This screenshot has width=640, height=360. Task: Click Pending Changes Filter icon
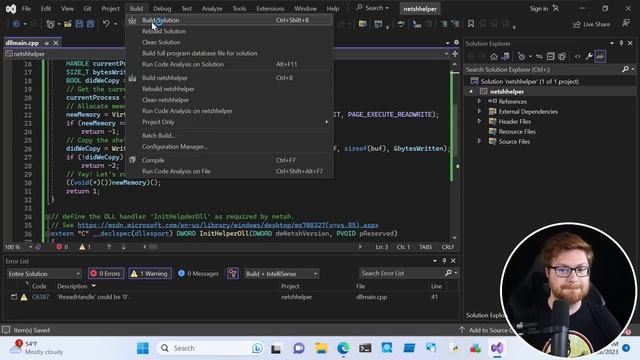[521, 57]
